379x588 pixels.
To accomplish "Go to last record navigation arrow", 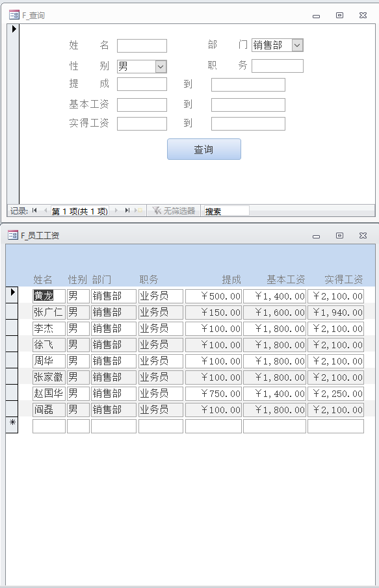I will 127,211.
